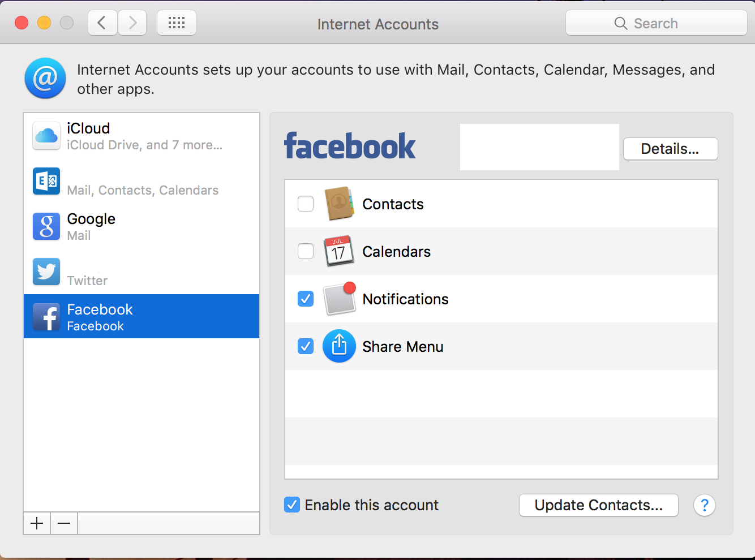Toggle Enable this account checkbox
This screenshot has height=560, width=755.
[292, 505]
